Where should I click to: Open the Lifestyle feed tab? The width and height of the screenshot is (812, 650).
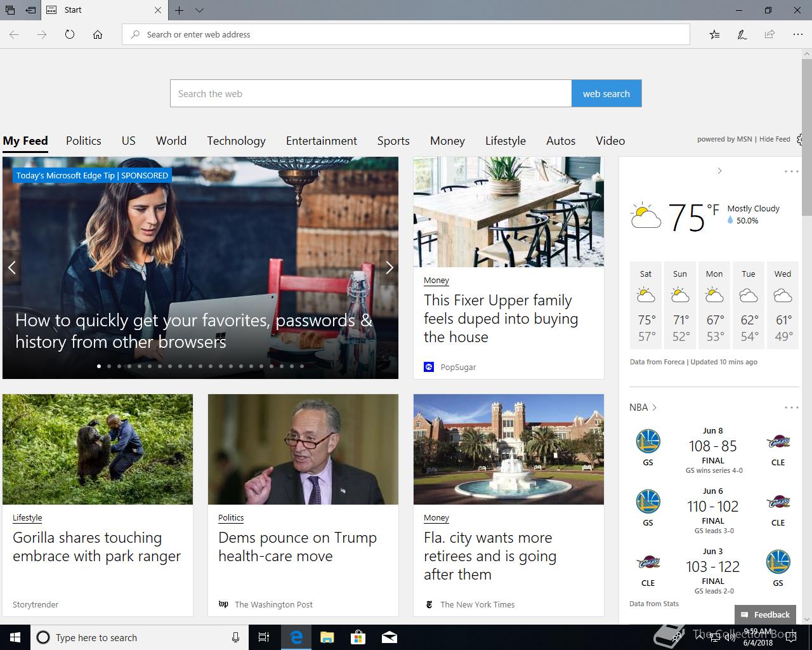click(x=506, y=141)
